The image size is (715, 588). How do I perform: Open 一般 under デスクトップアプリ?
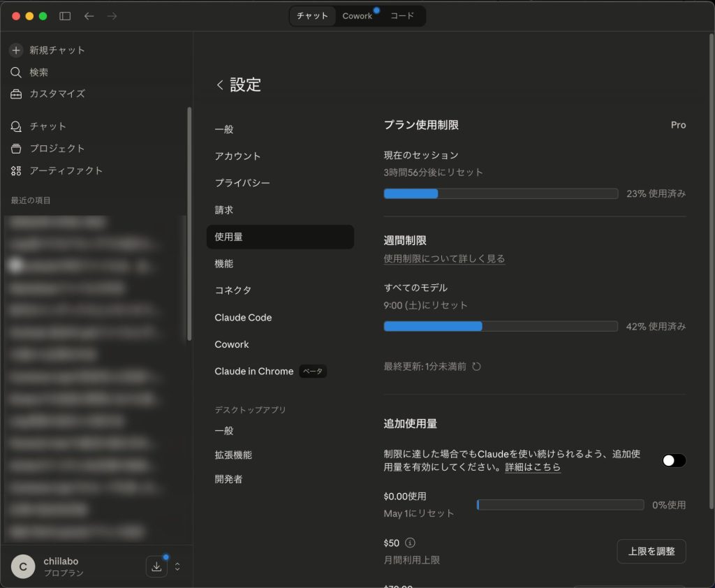[x=280, y=431]
